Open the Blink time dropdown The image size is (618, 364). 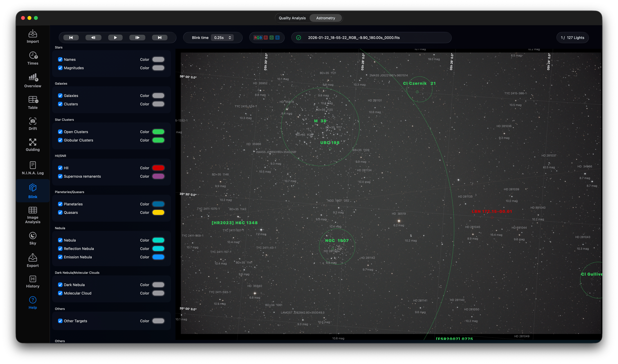pos(222,38)
